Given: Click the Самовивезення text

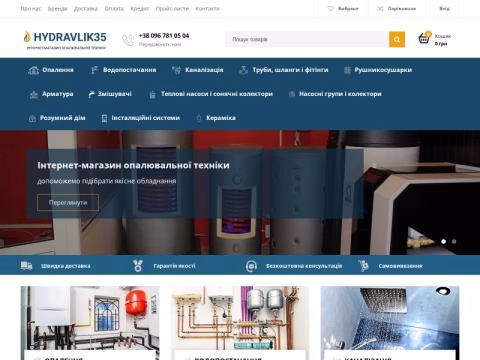Looking at the screenshot, I should tap(400, 266).
